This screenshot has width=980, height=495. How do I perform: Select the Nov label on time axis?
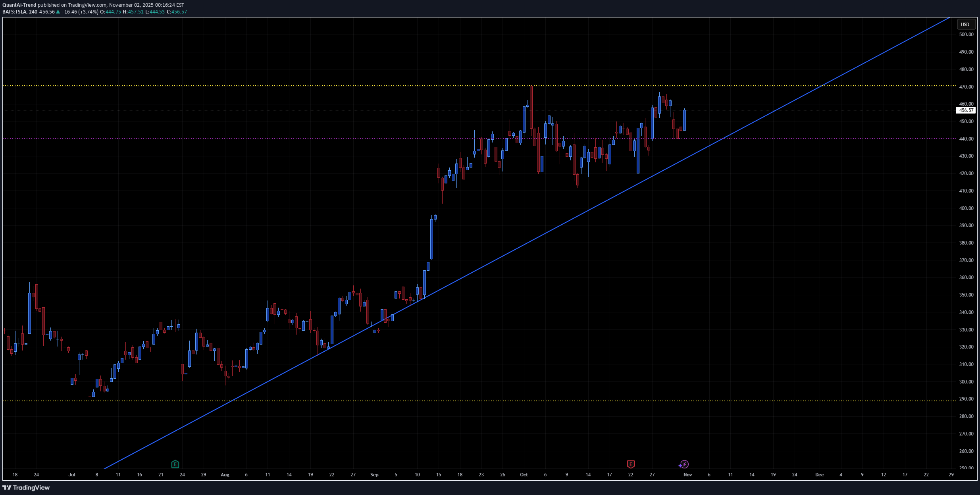[x=687, y=475]
